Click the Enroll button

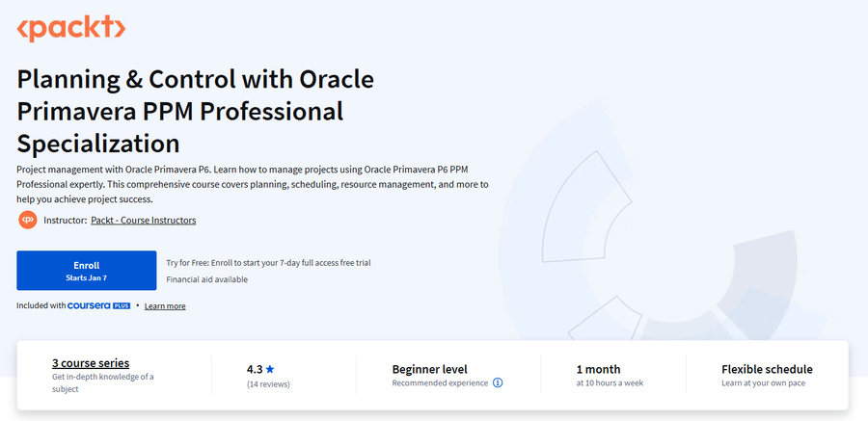pos(87,271)
